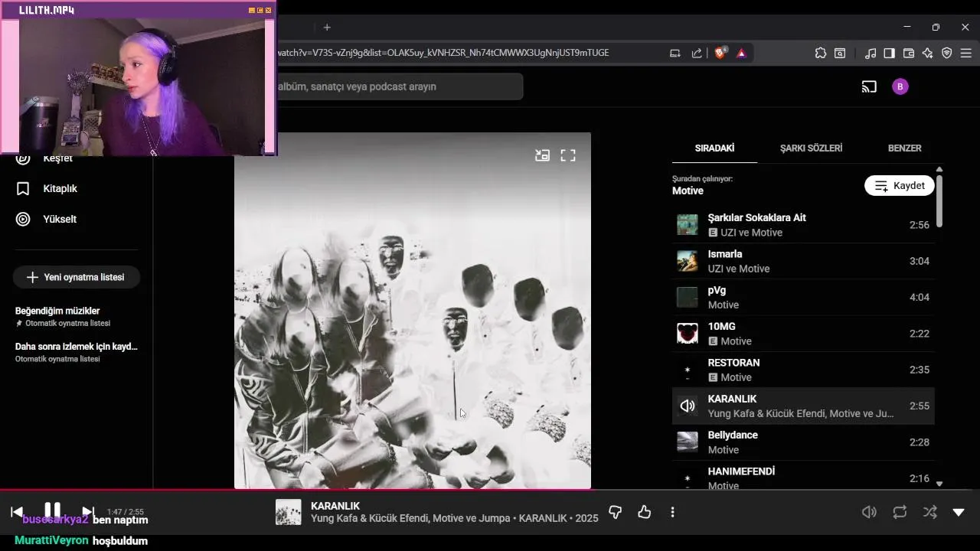980x551 pixels.
Task: Click the browser address bar URL
Action: (x=444, y=53)
